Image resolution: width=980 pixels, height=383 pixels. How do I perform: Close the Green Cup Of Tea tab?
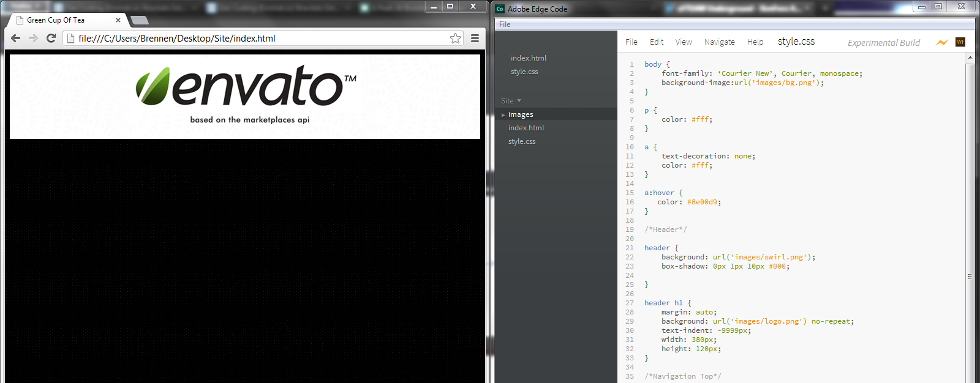[118, 20]
